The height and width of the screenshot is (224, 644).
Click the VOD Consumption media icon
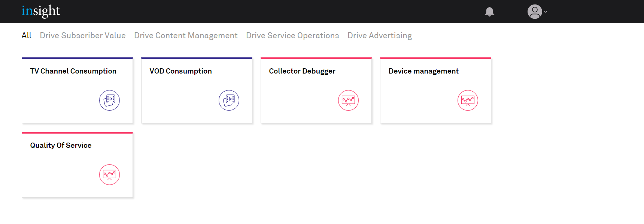[x=229, y=100]
